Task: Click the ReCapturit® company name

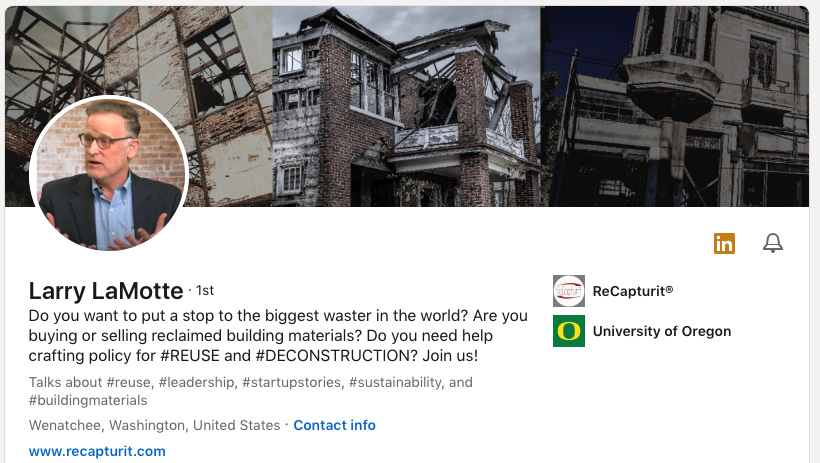Action: [x=633, y=291]
